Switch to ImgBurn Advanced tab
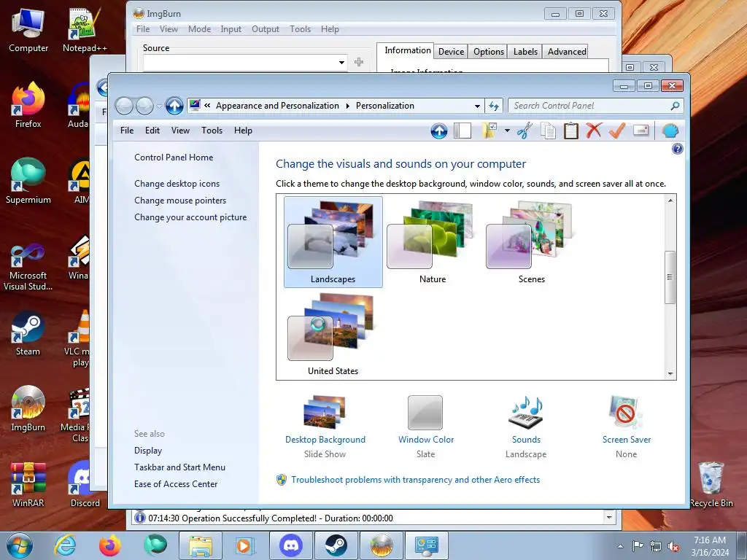Screen dimensions: 747x560 566,52
